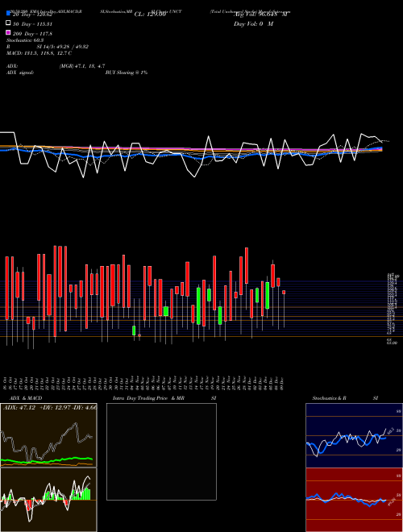
Task: Select the '50 Day = 115.31' text
Action: tap(32, 24)
